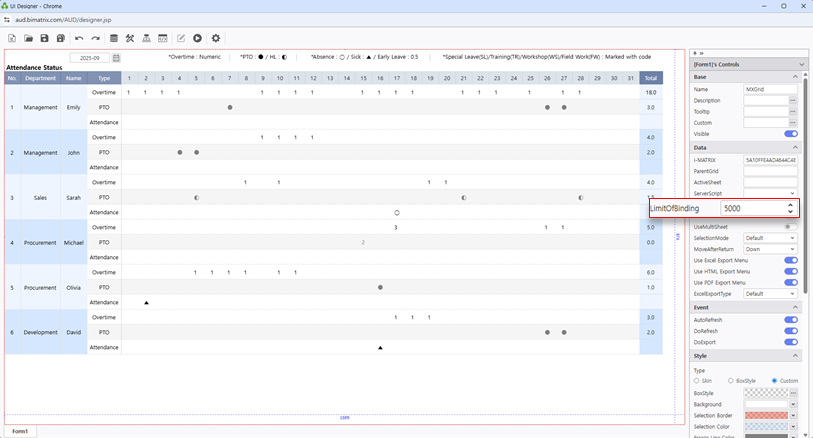Open the calendar picker beside 2025-09
The width and height of the screenshot is (813, 438).
coord(116,58)
